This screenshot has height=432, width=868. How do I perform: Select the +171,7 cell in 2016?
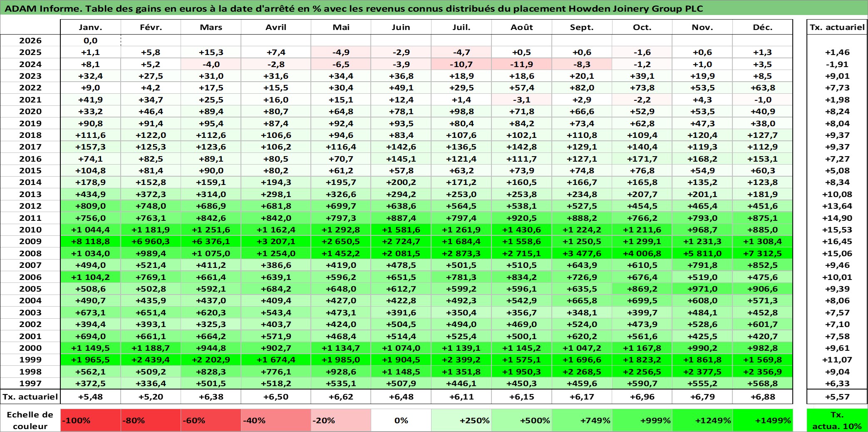642,159
